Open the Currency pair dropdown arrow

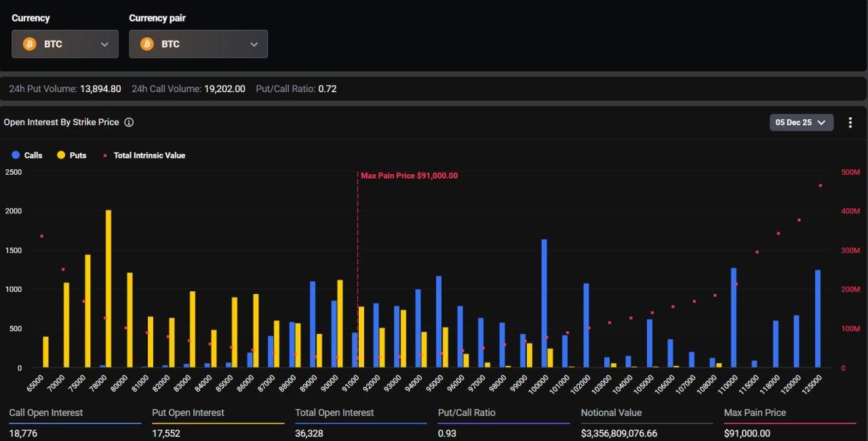254,44
